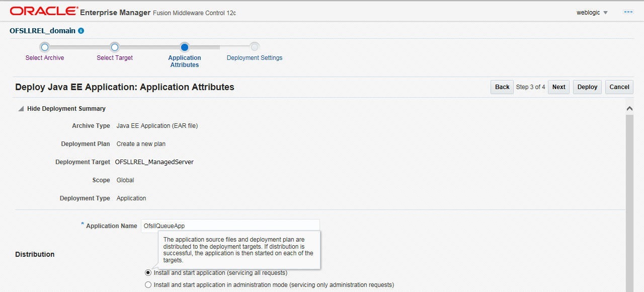
Task: Select Install and start in administration mode
Action: (x=148, y=285)
